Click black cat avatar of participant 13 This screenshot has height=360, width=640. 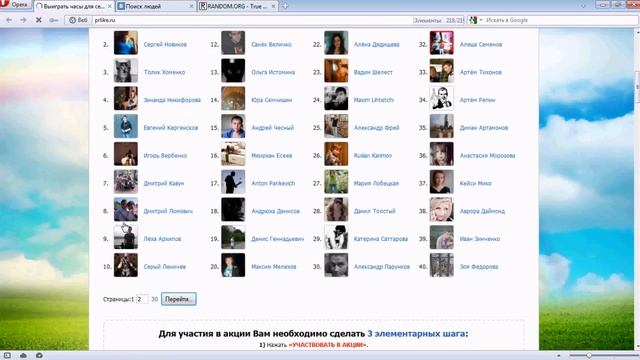(x=233, y=71)
